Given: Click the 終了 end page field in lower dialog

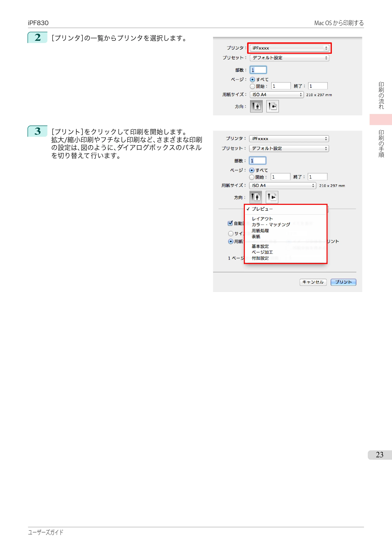Looking at the screenshot, I should 317,177.
